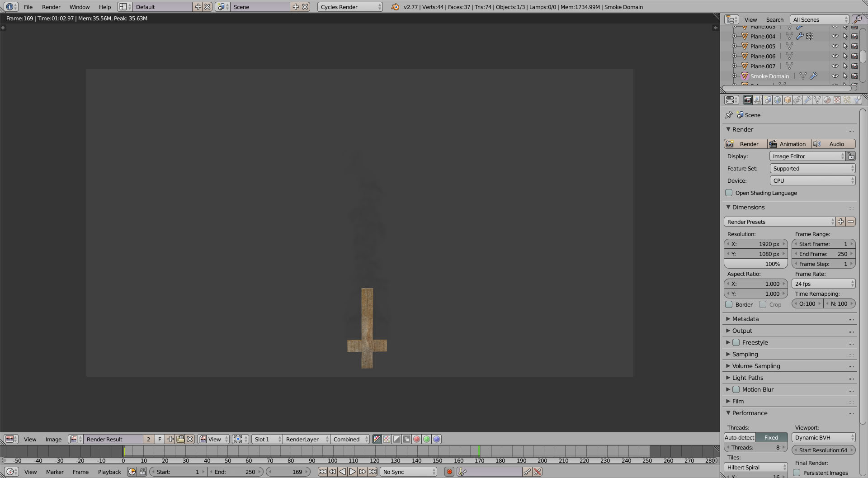Enable the Freestyle checkbox

[736, 342]
